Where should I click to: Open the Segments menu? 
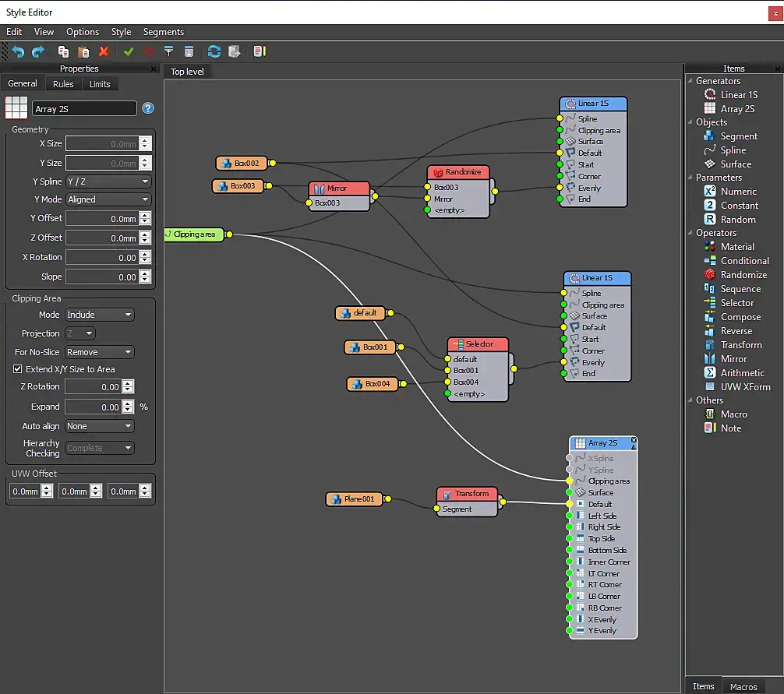pyautogui.click(x=164, y=32)
